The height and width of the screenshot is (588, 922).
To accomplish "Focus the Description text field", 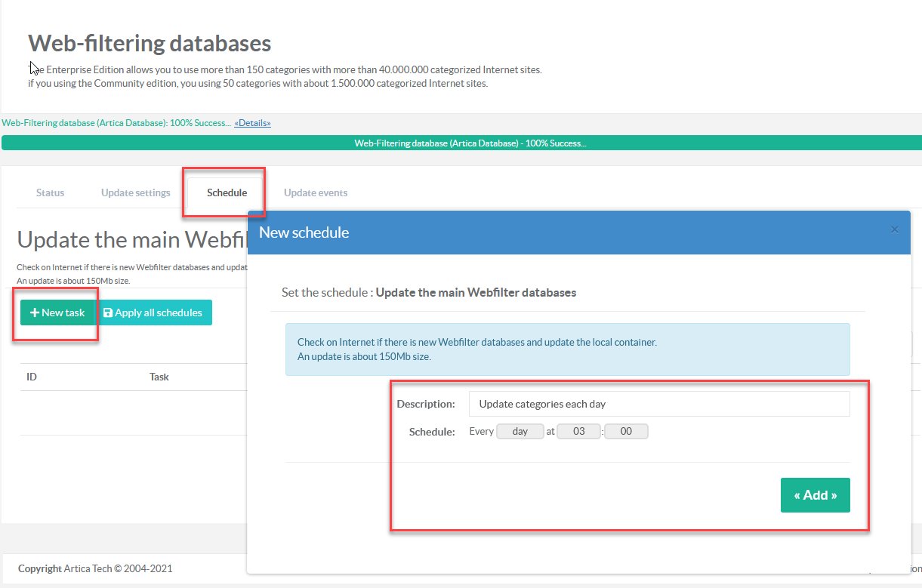I will tap(658, 404).
